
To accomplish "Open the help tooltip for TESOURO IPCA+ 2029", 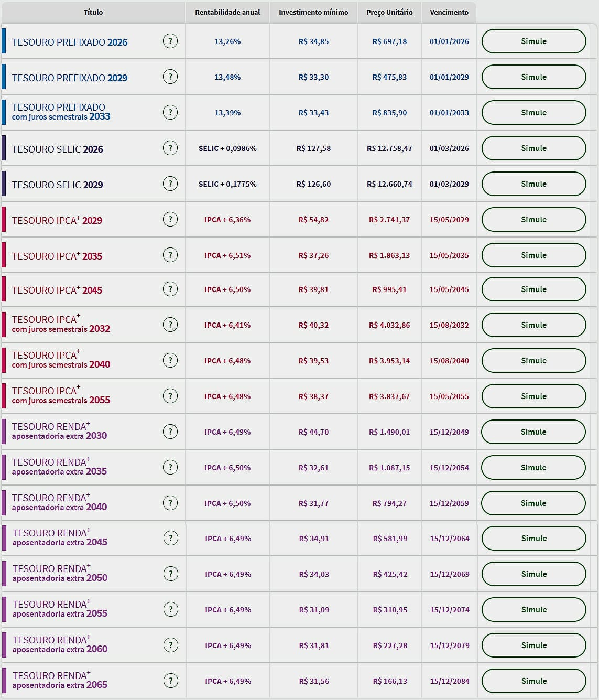I will pyautogui.click(x=170, y=219).
